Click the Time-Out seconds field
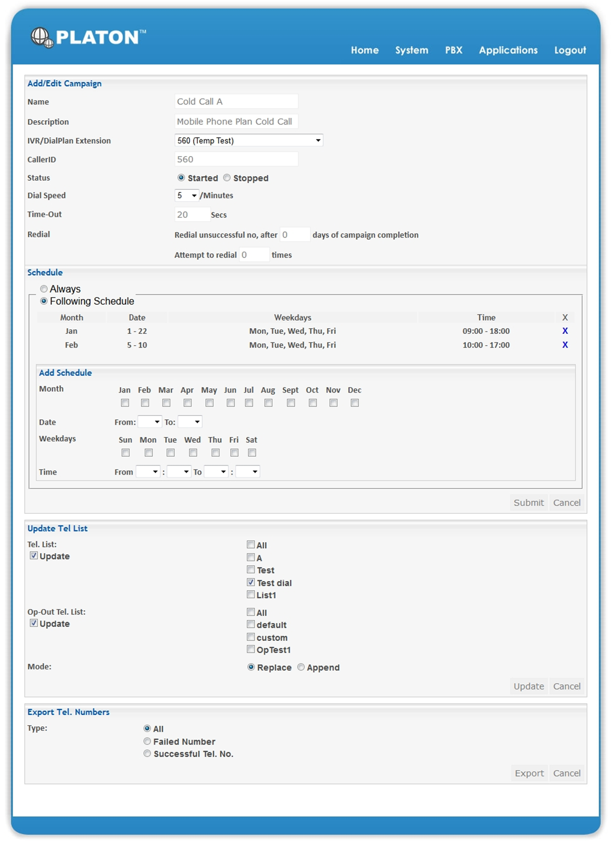 click(191, 215)
